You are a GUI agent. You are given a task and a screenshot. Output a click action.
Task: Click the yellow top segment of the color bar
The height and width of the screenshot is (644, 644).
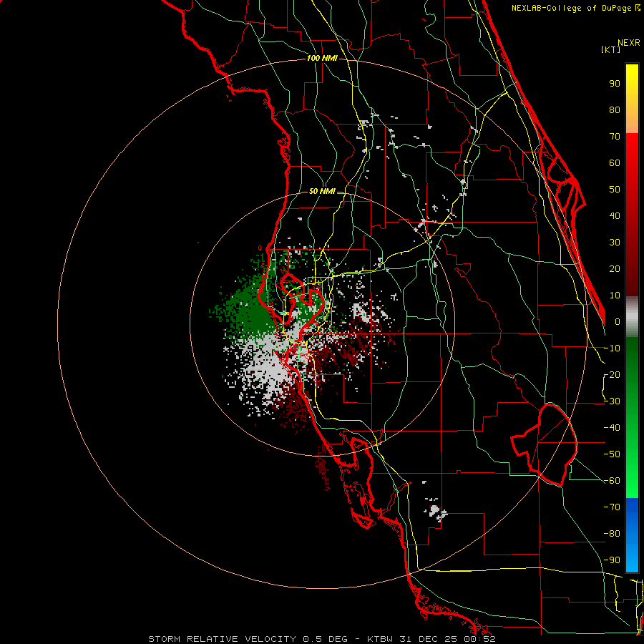(632, 99)
